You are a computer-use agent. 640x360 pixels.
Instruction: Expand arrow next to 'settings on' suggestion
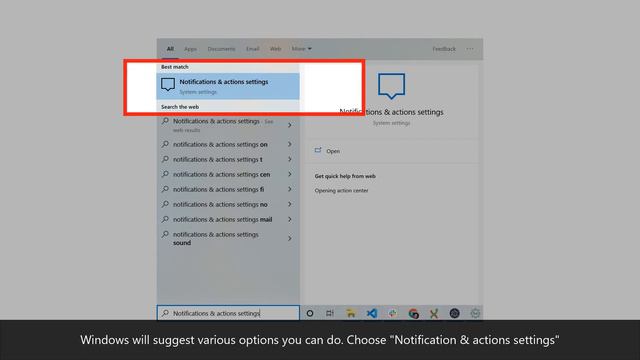tap(290, 144)
